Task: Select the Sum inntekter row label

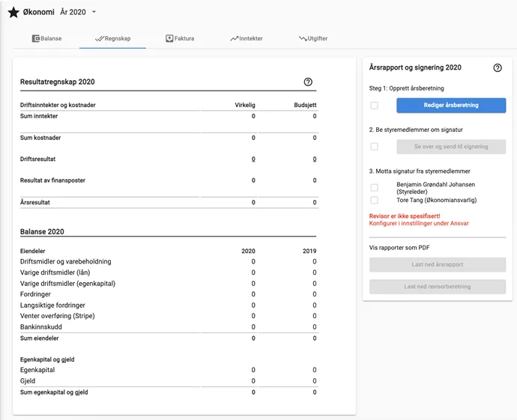Action: pos(39,116)
